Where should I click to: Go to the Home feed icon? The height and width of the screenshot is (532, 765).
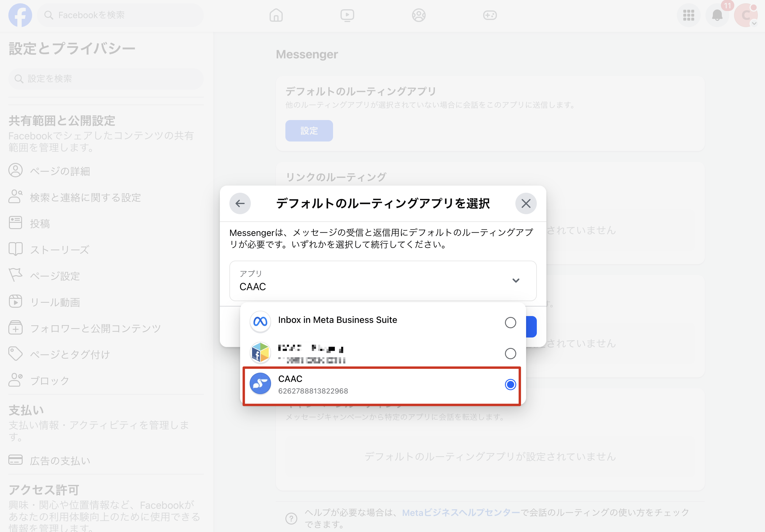point(276,15)
